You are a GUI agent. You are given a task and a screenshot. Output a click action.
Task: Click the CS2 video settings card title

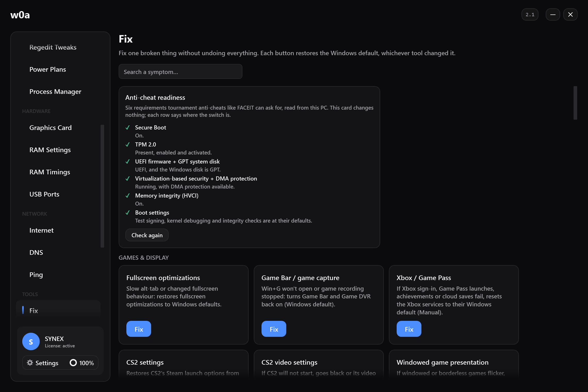[289, 362]
